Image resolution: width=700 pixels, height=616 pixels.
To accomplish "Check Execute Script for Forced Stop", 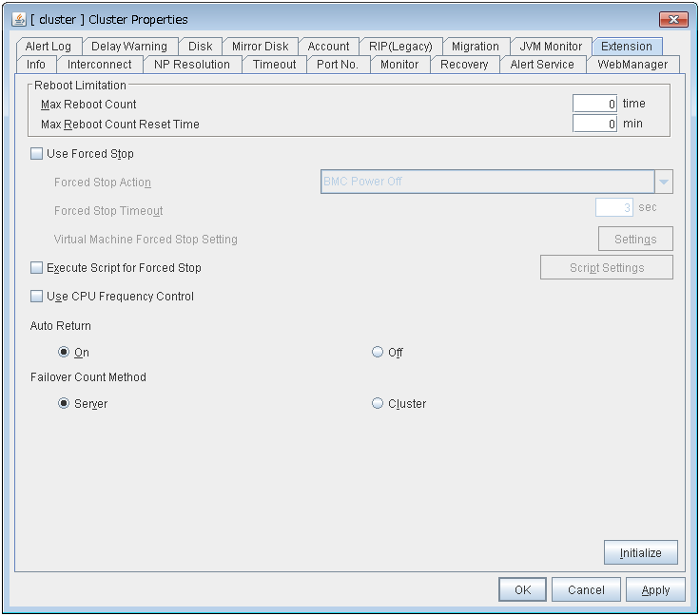I will (37, 268).
